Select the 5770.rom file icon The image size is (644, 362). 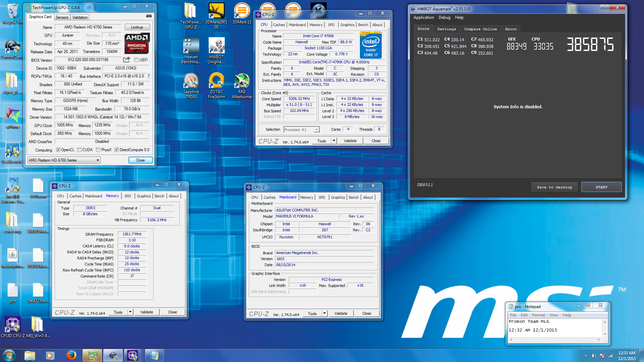[38, 188]
